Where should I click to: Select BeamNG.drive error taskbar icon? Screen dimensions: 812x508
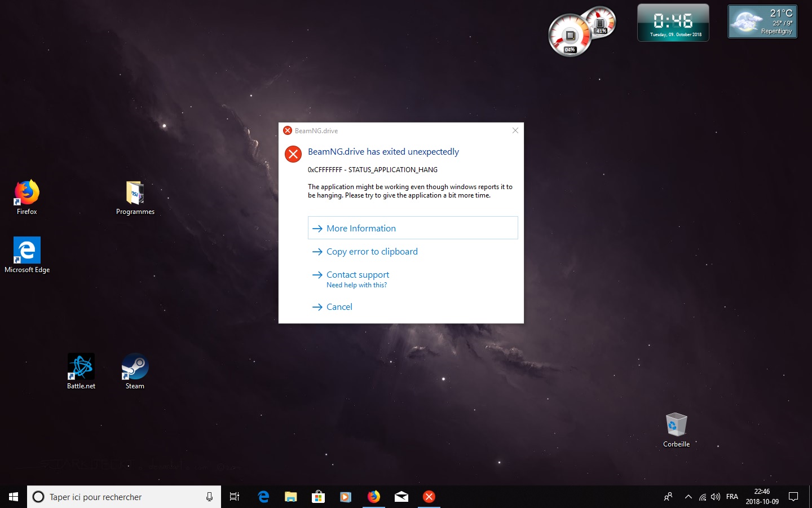[x=429, y=497]
